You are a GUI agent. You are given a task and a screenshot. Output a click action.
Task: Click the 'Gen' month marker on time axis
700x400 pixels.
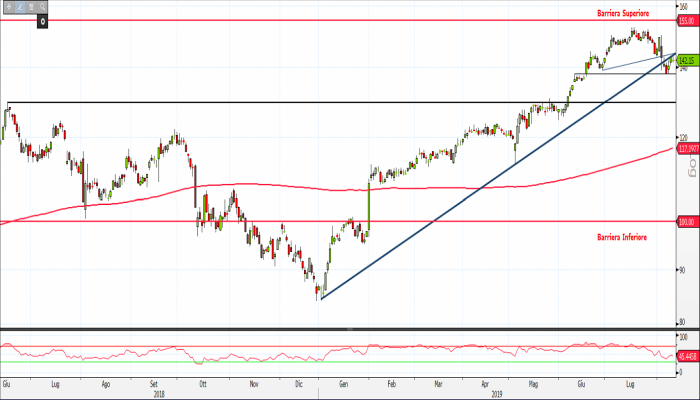click(x=343, y=383)
